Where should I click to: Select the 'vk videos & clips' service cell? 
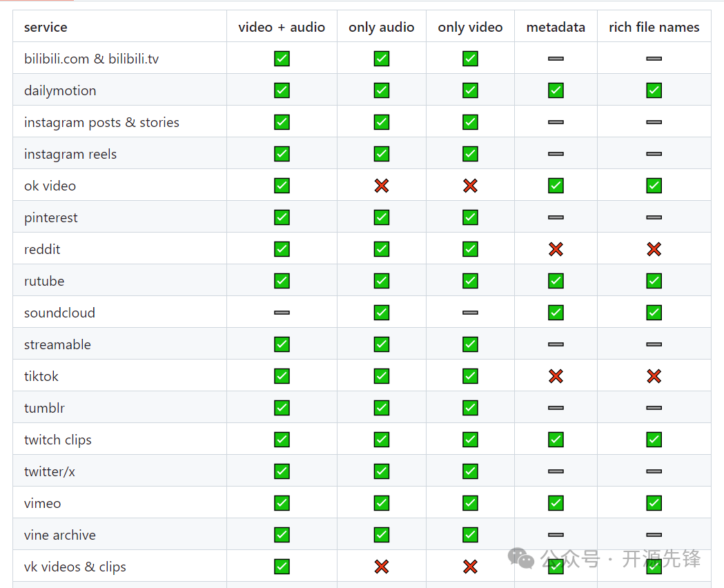click(x=119, y=566)
